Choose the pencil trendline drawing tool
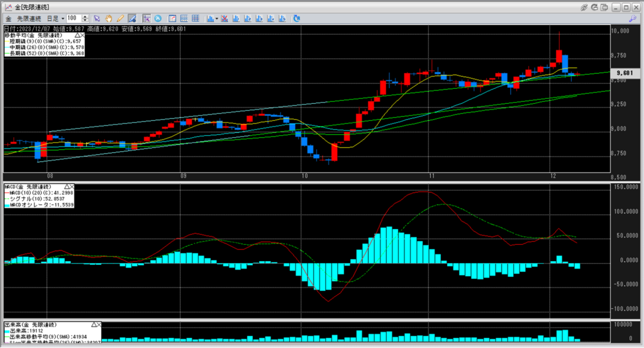Image resolution: width=644 pixels, height=348 pixels. tap(120, 18)
